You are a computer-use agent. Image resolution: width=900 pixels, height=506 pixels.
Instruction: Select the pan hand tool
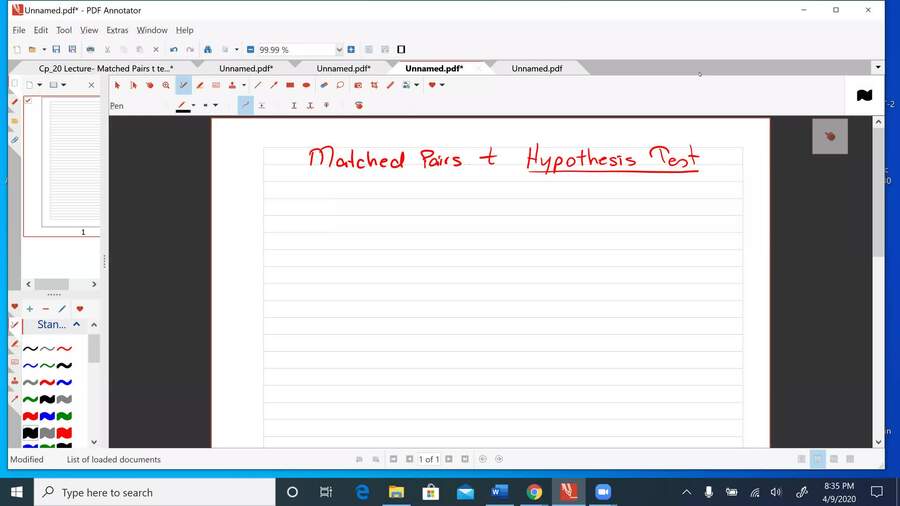[150, 85]
